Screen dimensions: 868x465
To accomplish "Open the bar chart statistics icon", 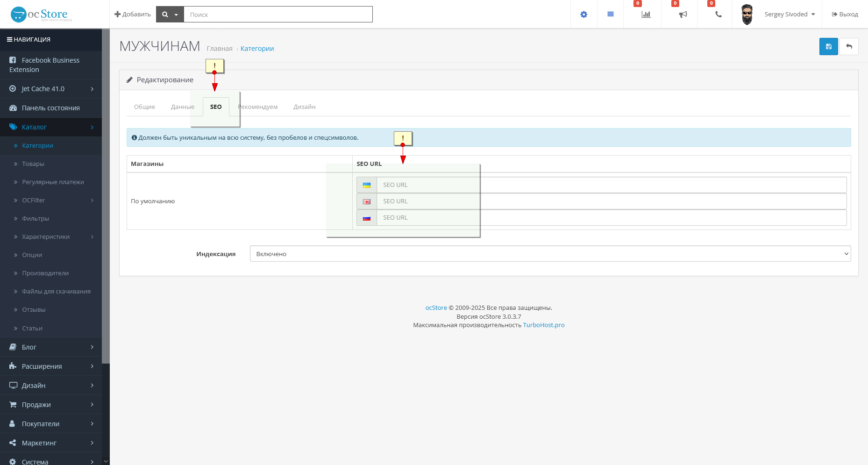I will (646, 14).
